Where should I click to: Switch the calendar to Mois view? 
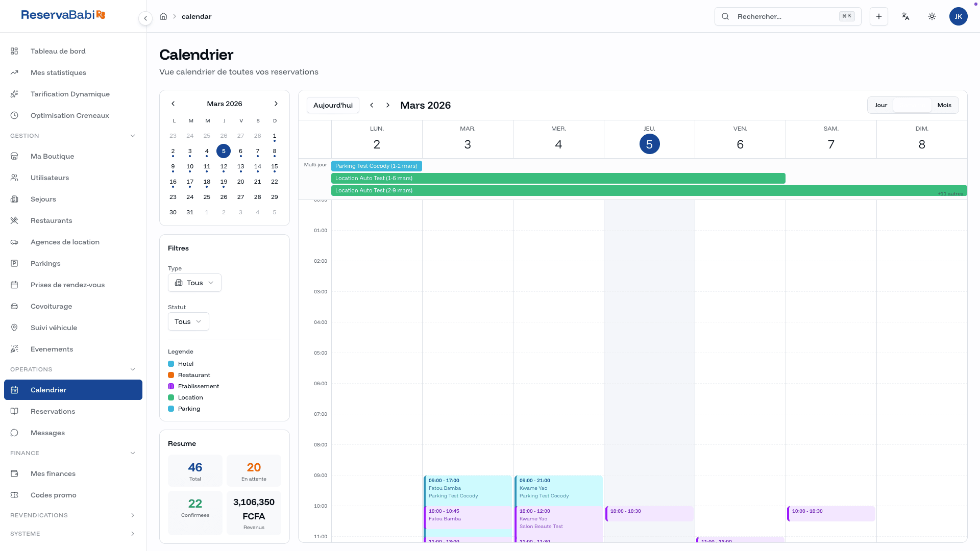944,105
